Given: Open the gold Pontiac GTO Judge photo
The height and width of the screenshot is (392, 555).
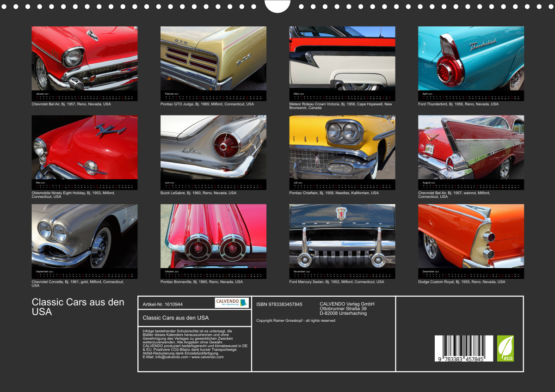Looking at the screenshot, I should coord(213,58).
